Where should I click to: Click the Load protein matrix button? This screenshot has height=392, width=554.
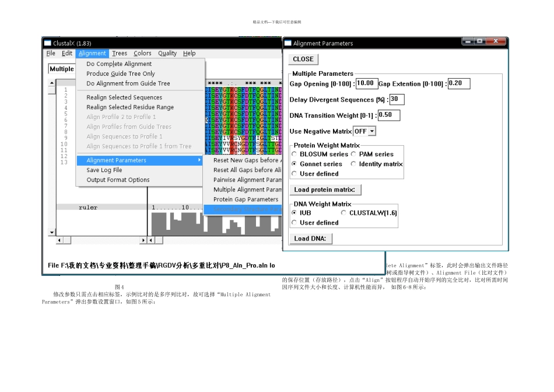325,190
